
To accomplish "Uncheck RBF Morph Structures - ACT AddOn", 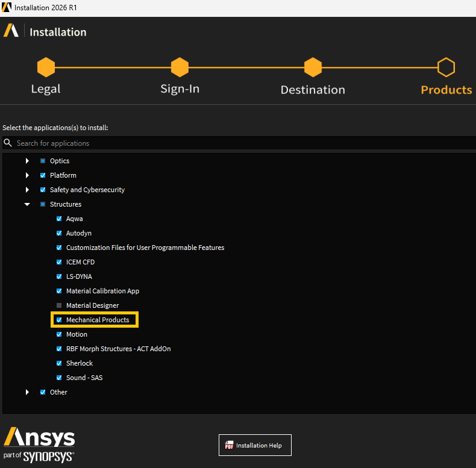I will [59, 349].
